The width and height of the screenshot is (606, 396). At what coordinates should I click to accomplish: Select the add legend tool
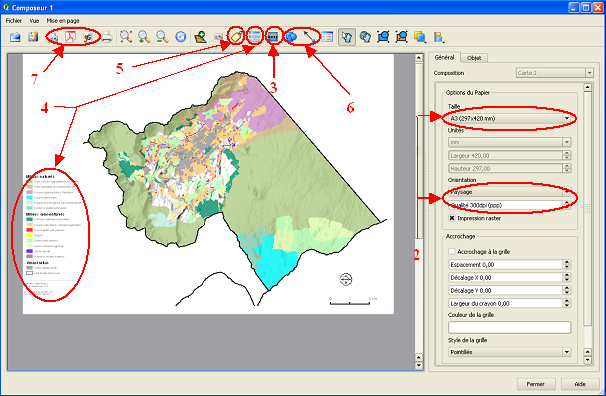click(x=255, y=37)
